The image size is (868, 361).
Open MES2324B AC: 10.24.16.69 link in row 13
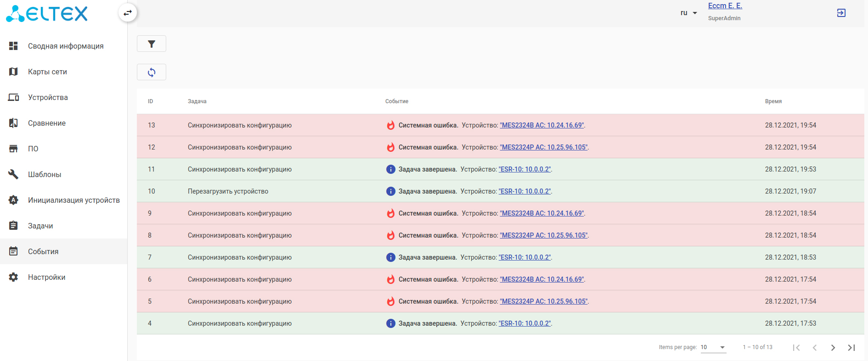tap(542, 125)
